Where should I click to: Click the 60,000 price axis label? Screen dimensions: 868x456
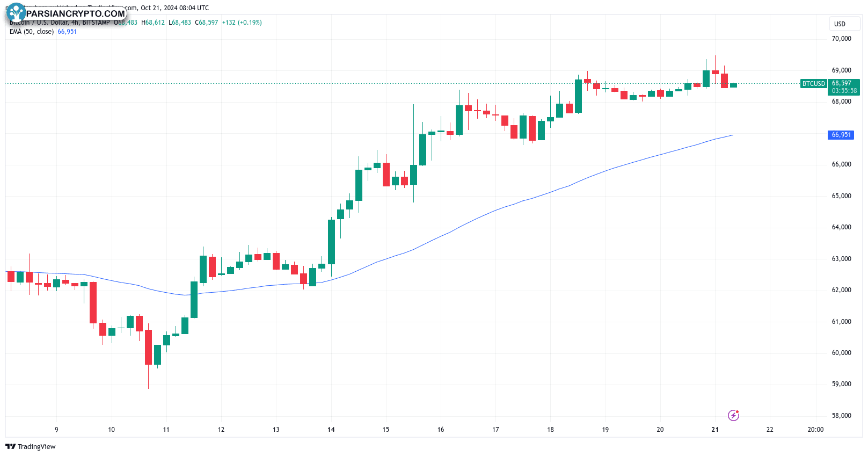click(841, 353)
